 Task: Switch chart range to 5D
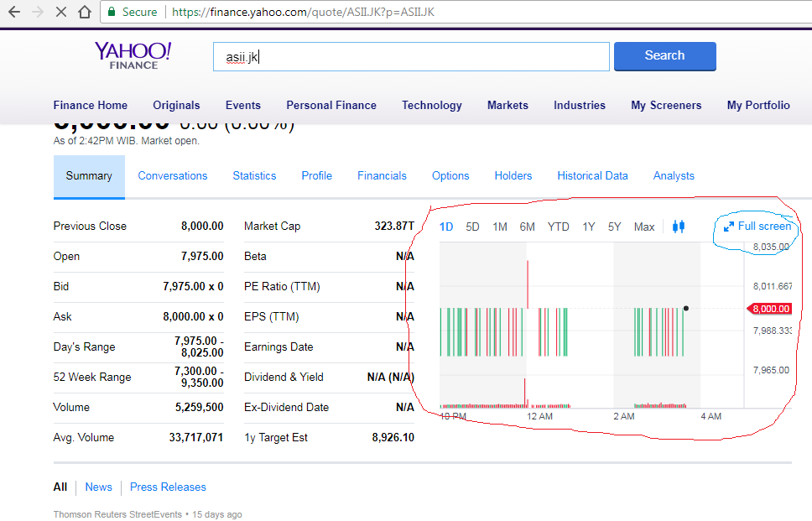[x=471, y=226]
